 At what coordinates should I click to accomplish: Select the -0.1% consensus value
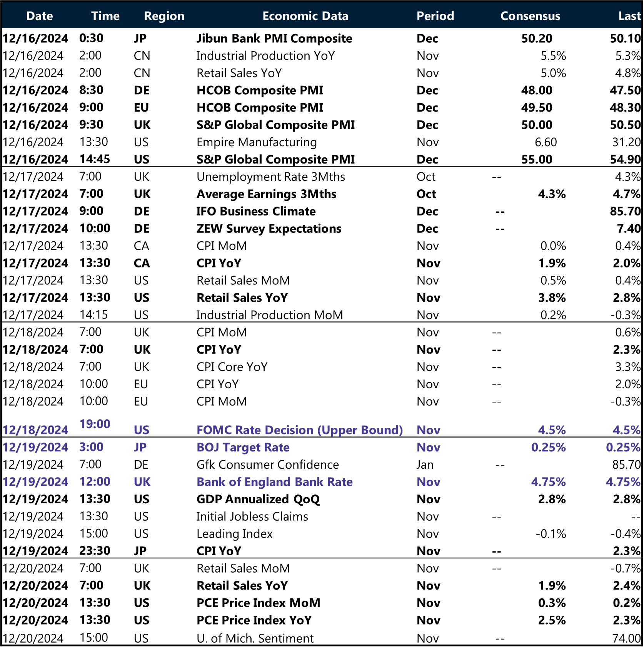(551, 534)
